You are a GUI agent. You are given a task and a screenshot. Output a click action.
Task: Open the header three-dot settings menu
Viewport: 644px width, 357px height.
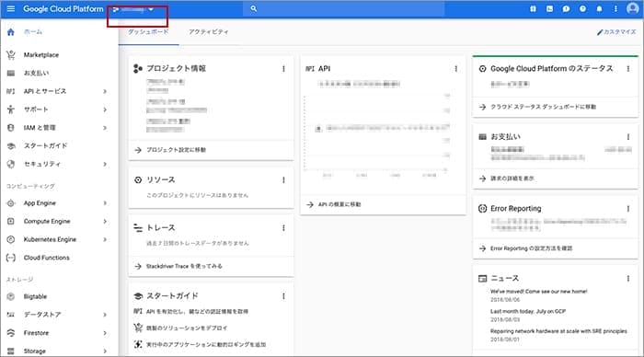(x=615, y=8)
